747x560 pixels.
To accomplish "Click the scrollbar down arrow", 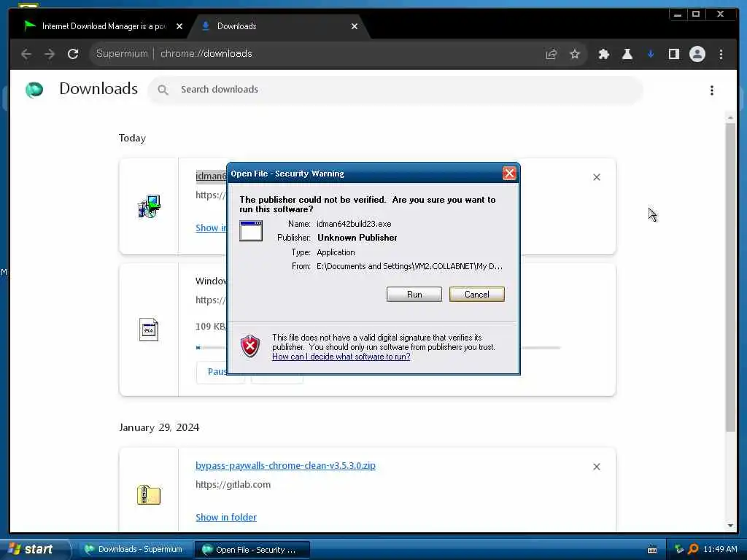I will click(730, 526).
